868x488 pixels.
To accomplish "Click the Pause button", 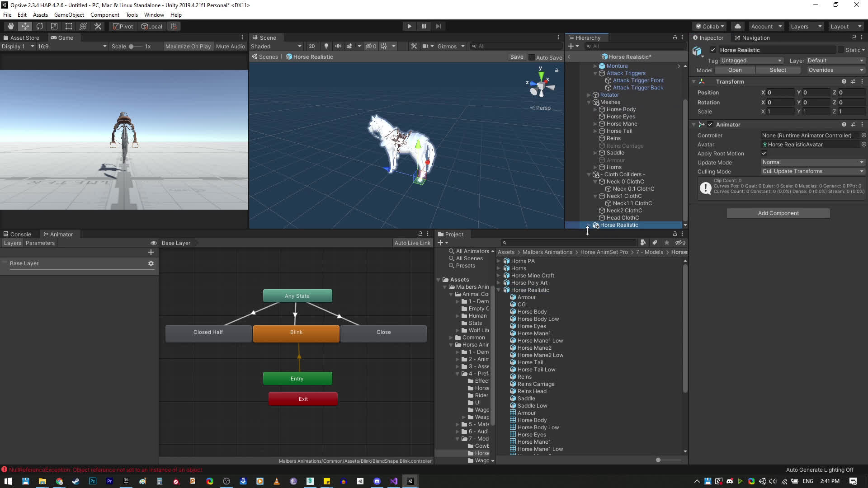I will [x=424, y=26].
